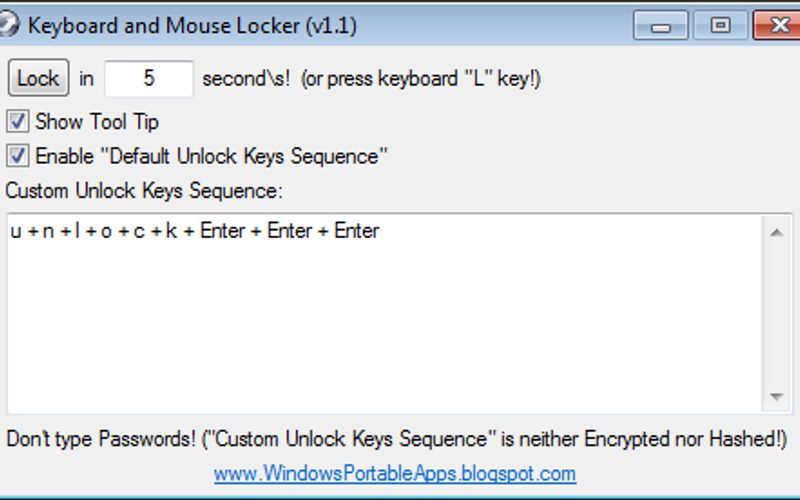Click the app icon in title bar

[x=10, y=25]
